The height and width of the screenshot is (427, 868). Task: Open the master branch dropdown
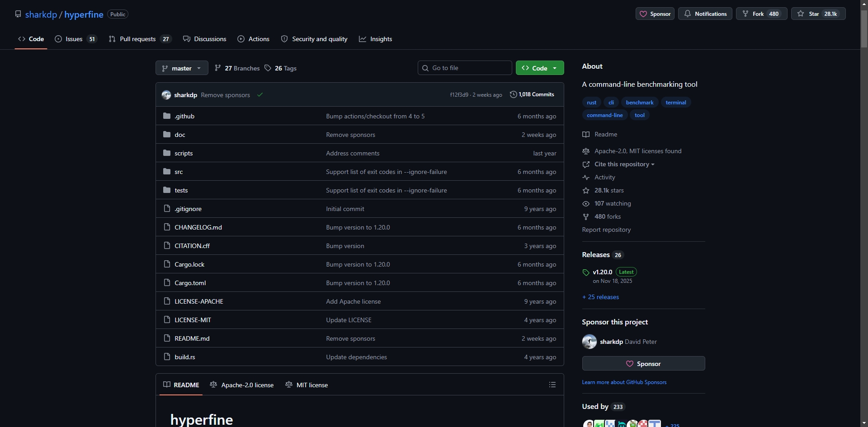click(x=182, y=68)
